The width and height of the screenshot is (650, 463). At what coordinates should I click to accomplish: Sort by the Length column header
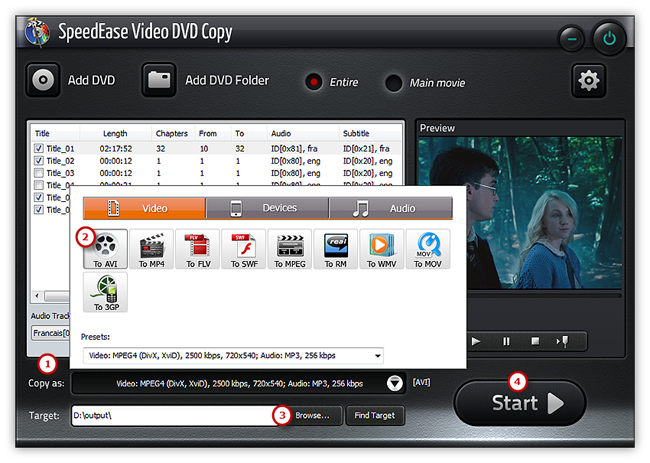coord(115,133)
